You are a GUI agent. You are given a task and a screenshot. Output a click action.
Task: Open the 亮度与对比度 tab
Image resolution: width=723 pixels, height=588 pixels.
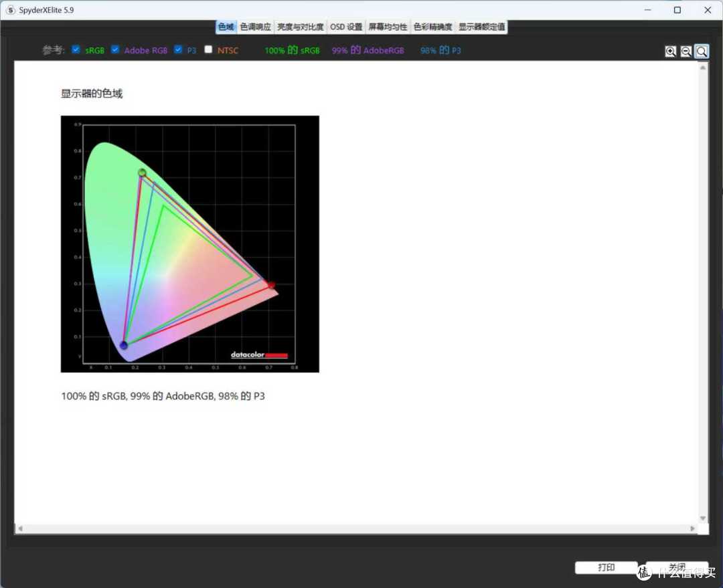pyautogui.click(x=300, y=27)
